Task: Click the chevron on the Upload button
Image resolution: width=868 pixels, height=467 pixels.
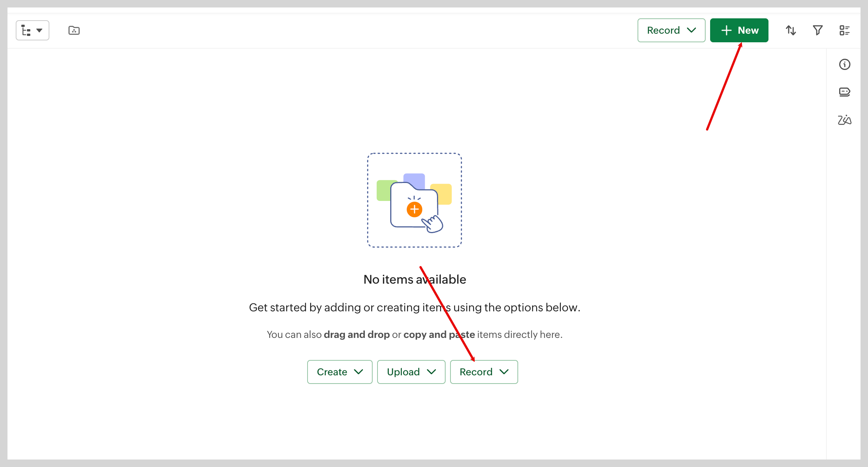Action: pos(431,372)
